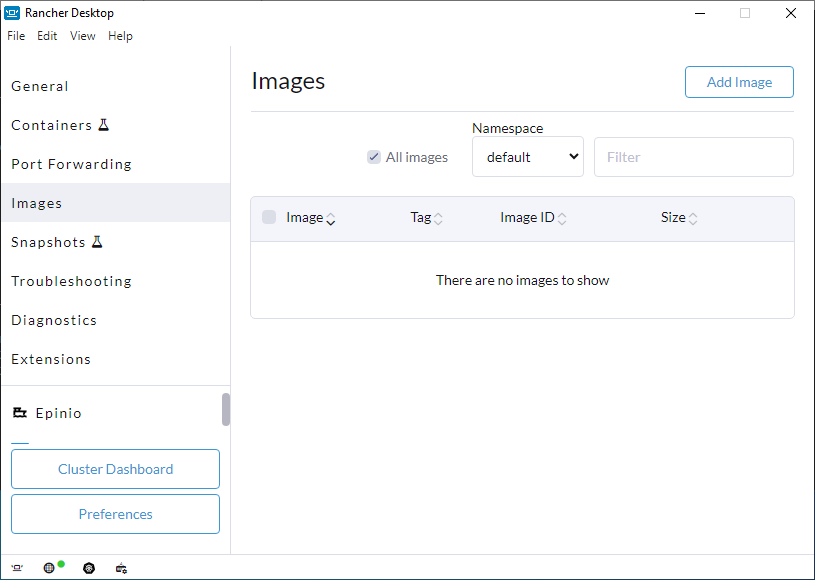Open the Help menu
This screenshot has width=815, height=580.
pyautogui.click(x=120, y=36)
